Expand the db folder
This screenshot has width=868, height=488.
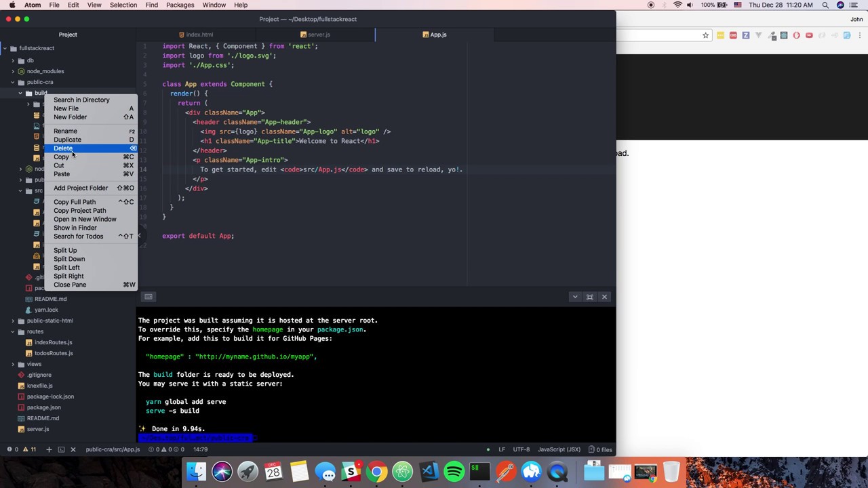[x=13, y=60]
